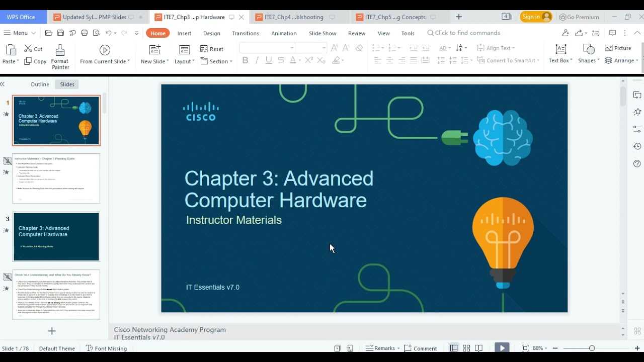Click the New Slide icon
644x362 pixels.
(x=154, y=50)
